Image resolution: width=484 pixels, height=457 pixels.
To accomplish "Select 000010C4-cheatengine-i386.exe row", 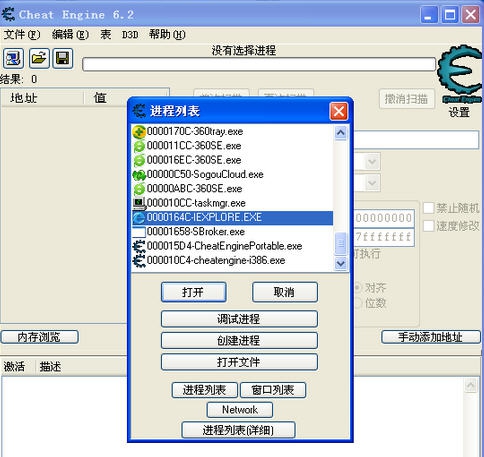I will coord(232,260).
